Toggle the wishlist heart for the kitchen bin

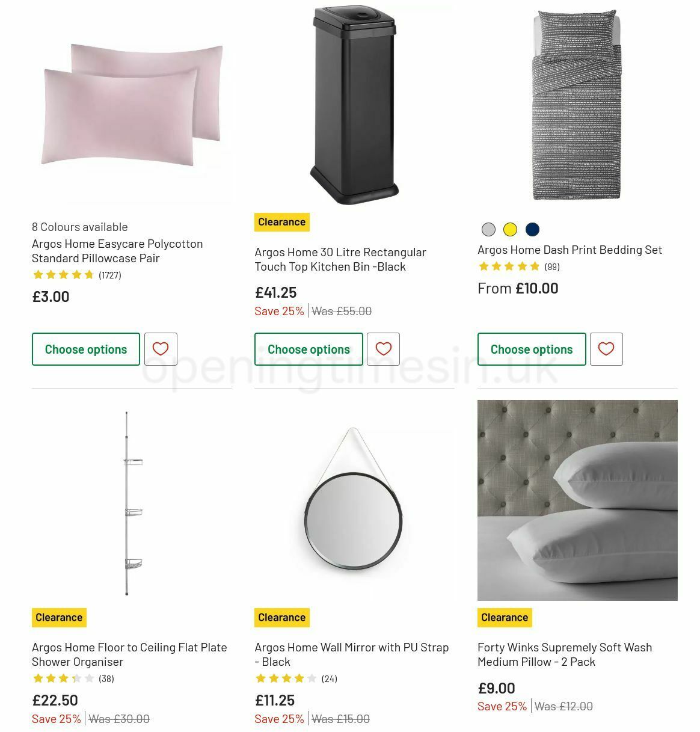[x=383, y=349]
